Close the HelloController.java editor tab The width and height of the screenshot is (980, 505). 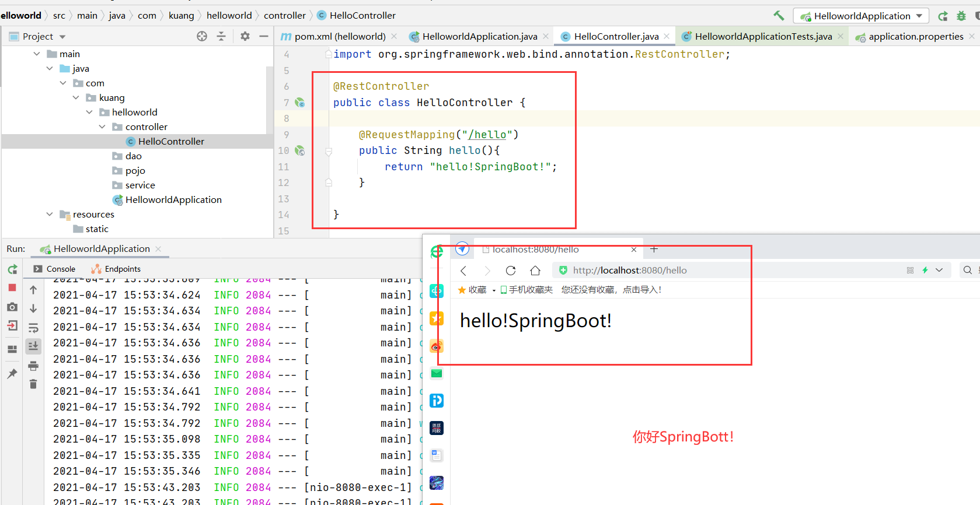pyautogui.click(x=667, y=36)
